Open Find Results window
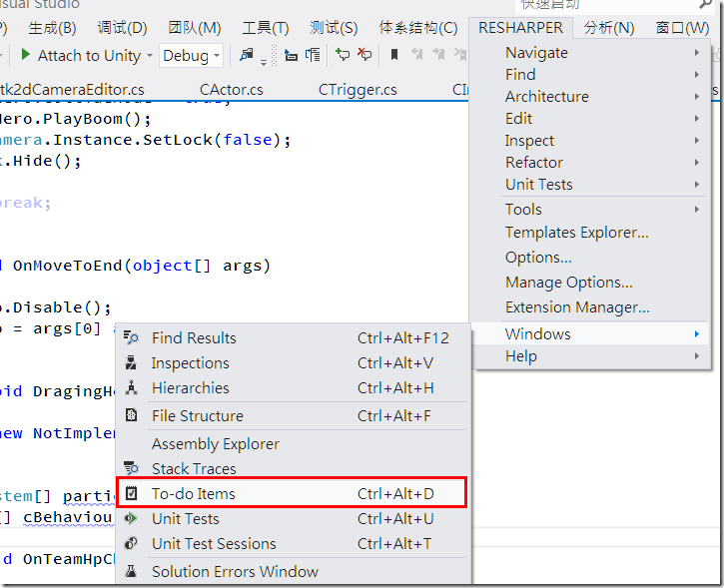 [x=293, y=337]
